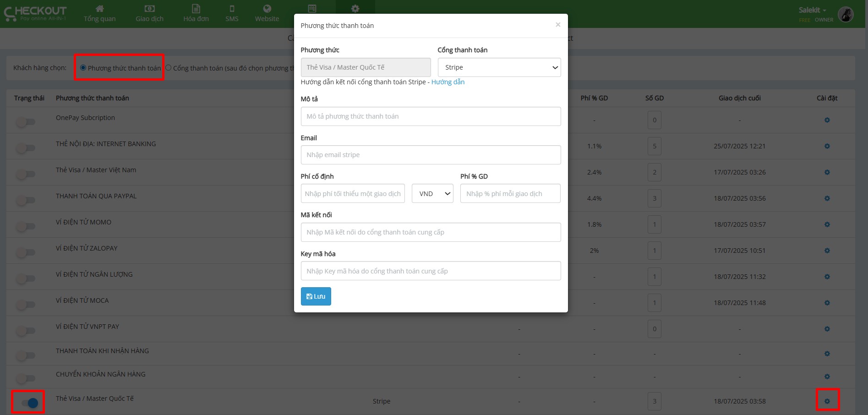Screen dimensions: 868x415
Task: Toggle Thẻ Visa / Master Việt Nam switch
Action: click(x=26, y=174)
